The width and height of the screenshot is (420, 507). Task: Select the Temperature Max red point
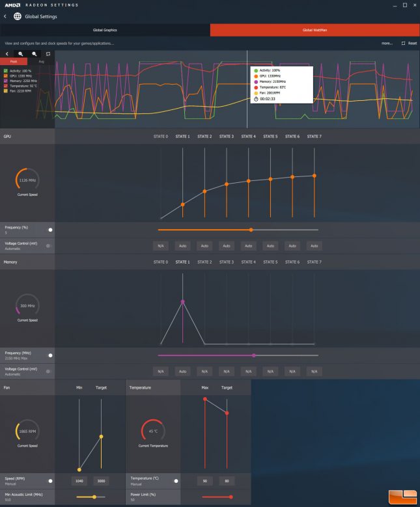click(205, 399)
